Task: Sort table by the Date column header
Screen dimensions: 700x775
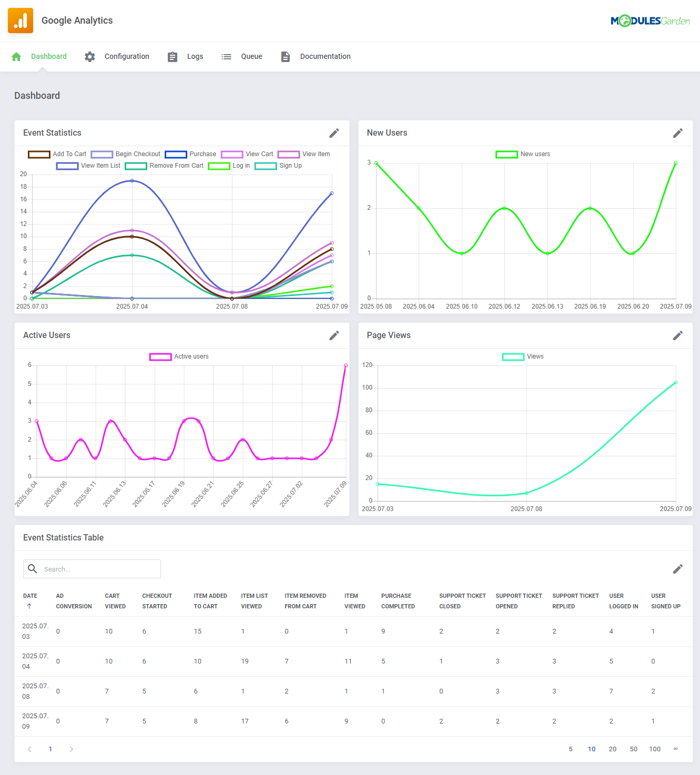Action: (30, 596)
